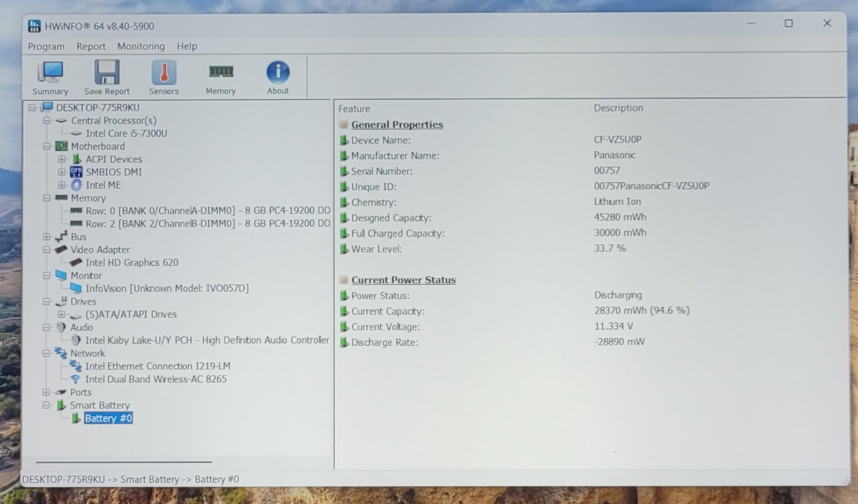Select Row: 2 BANK 2 memory module
This screenshot has height=504, width=858.
(x=208, y=224)
